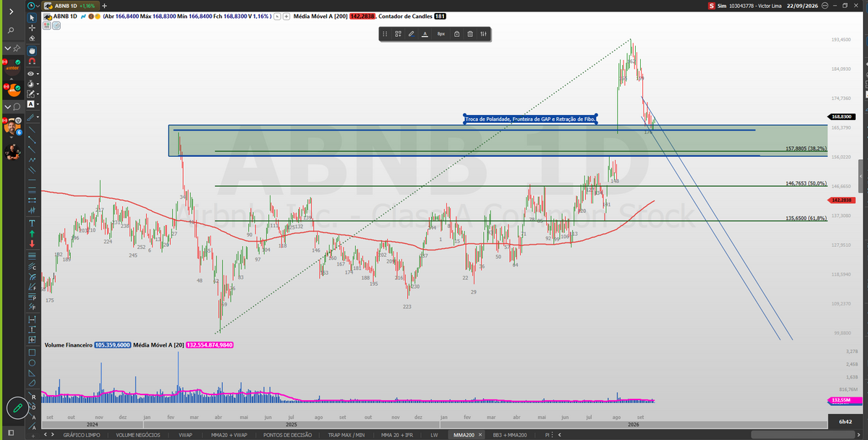
Task: Select the ABNB 1D chart tab
Action: 71,6
